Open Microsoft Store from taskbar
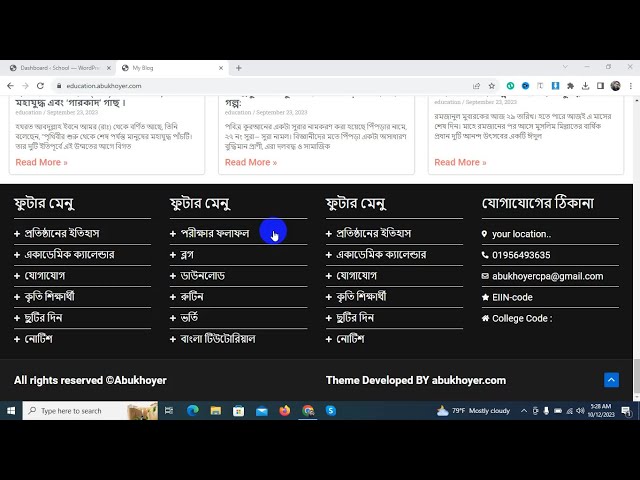Viewport: 640px width, 480px height. tap(238, 411)
